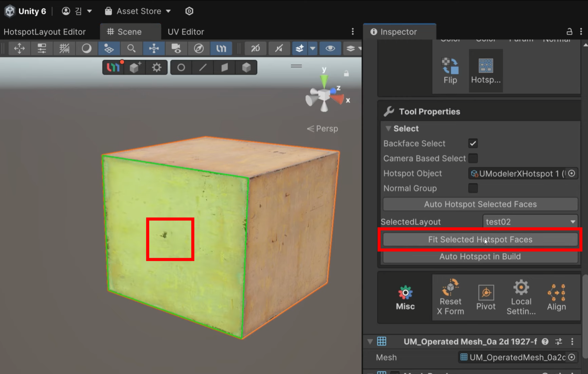Click the Unity 6 logo

10,11
